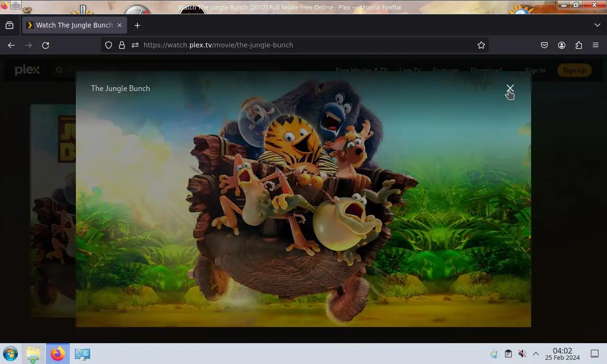Bookmark this page with the star
Screen dimensions: 607x364
pyautogui.click(x=481, y=45)
